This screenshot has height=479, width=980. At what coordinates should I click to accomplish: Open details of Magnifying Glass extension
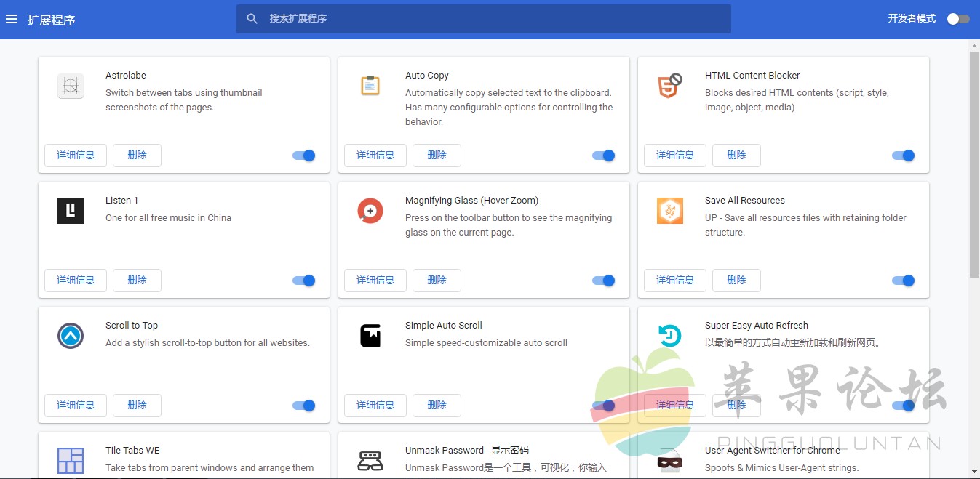click(x=375, y=281)
